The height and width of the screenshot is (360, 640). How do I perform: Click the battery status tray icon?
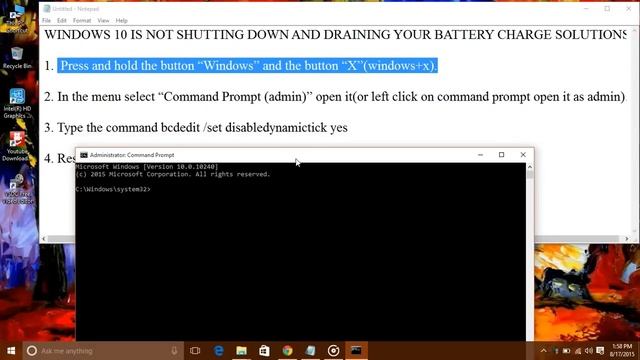click(567, 351)
